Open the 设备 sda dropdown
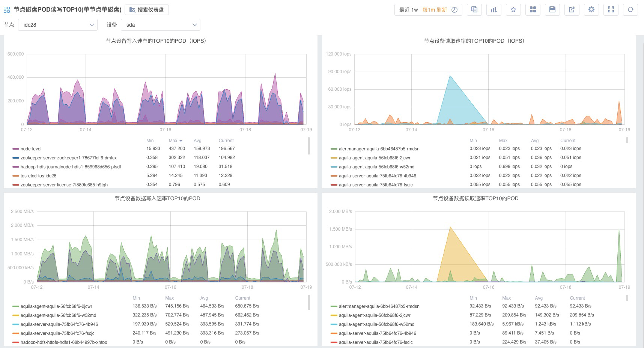This screenshot has width=644, height=348. pos(161,25)
